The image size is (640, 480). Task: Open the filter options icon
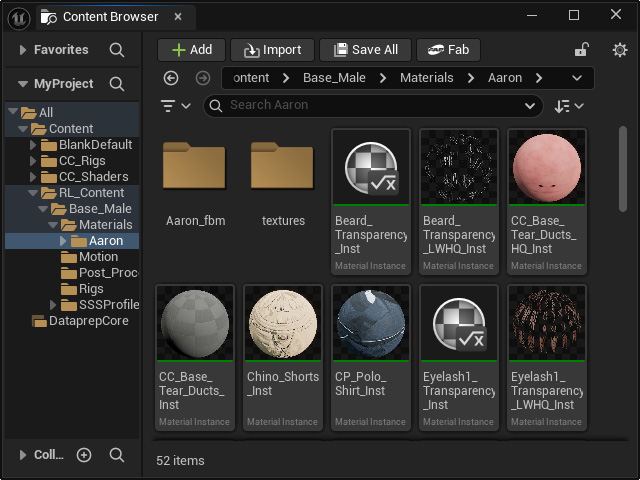coord(176,106)
